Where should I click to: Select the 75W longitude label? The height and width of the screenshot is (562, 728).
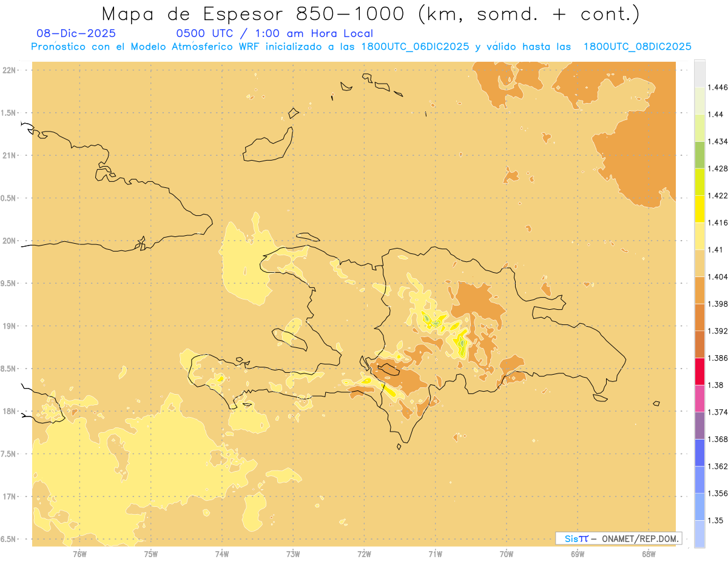pos(151,554)
